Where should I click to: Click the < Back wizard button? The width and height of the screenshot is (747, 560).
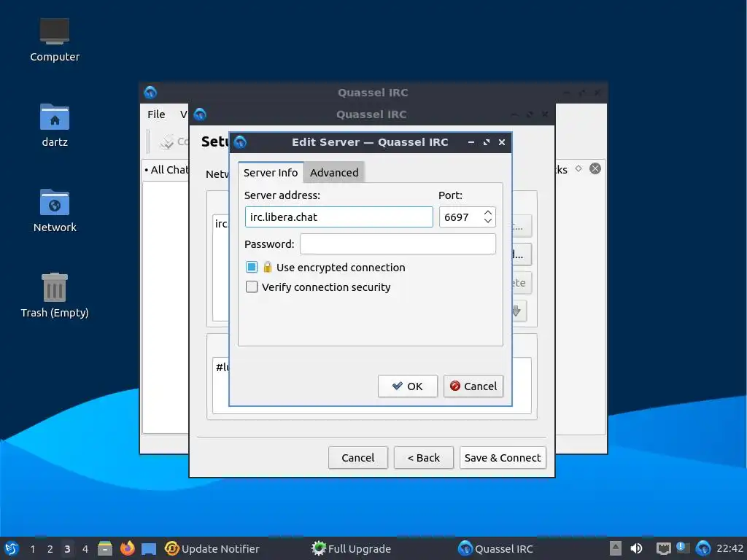(x=424, y=458)
